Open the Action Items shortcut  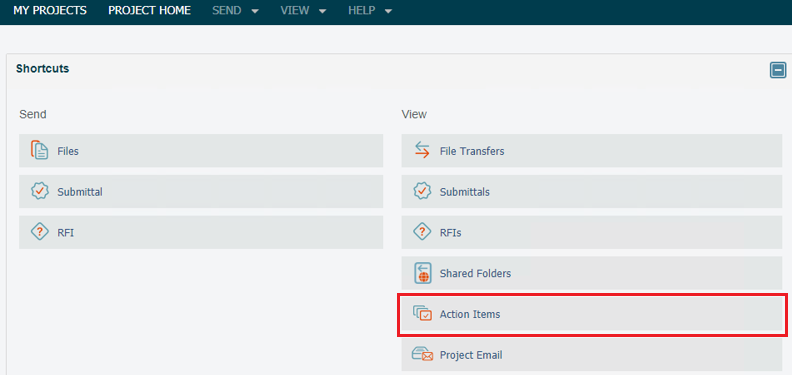coord(592,314)
